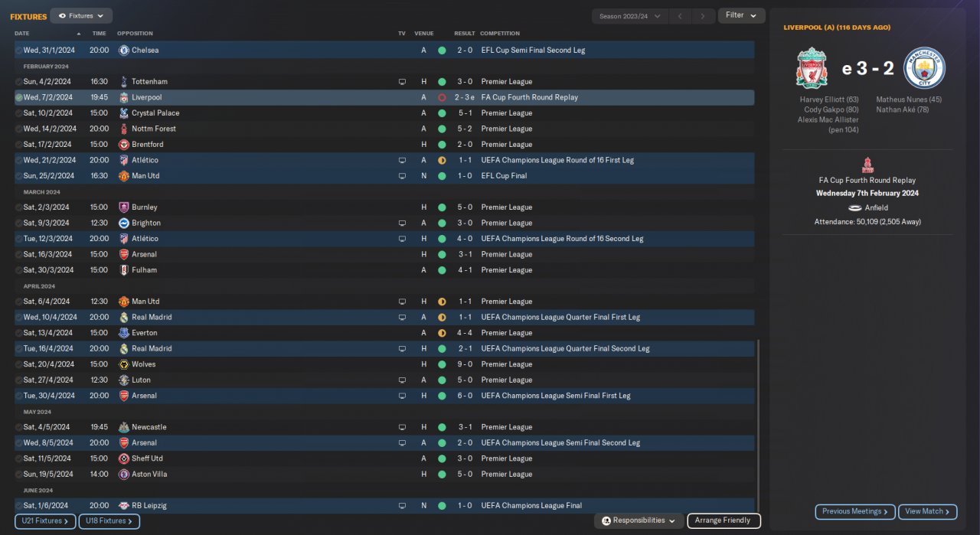Open the Fixtures view dropdown

pos(81,15)
